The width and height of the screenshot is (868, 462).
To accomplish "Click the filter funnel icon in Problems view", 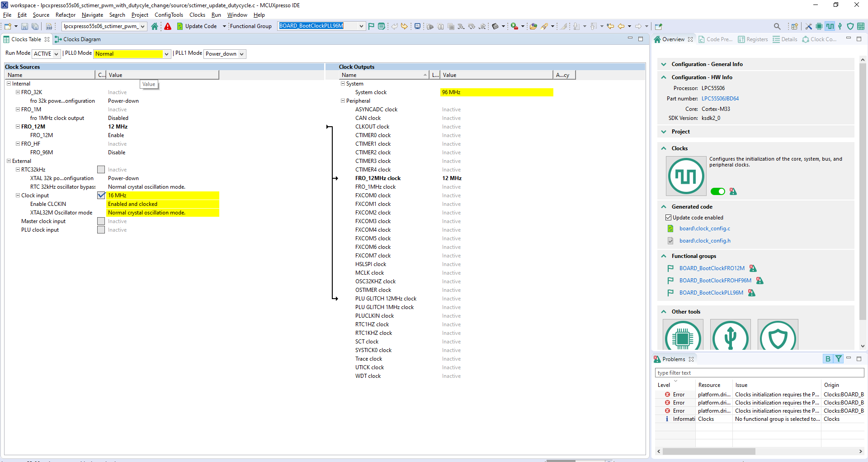I will [x=839, y=359].
